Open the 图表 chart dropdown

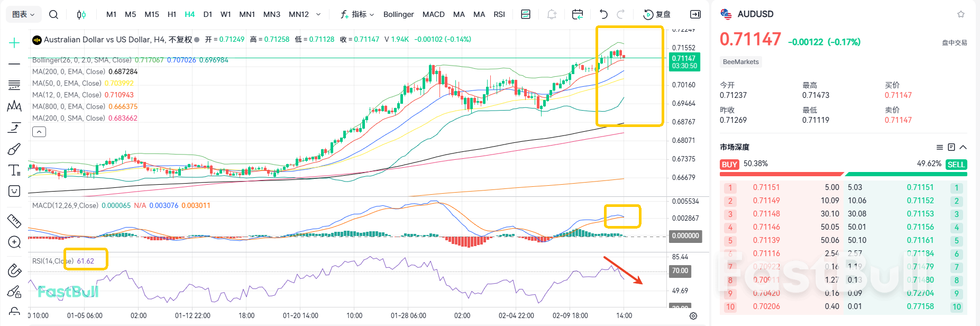[x=23, y=14]
